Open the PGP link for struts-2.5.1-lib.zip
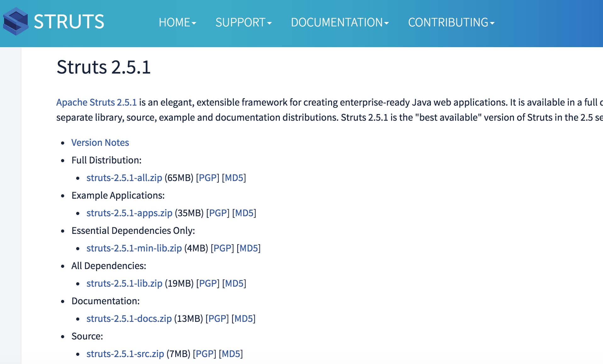 [x=208, y=283]
